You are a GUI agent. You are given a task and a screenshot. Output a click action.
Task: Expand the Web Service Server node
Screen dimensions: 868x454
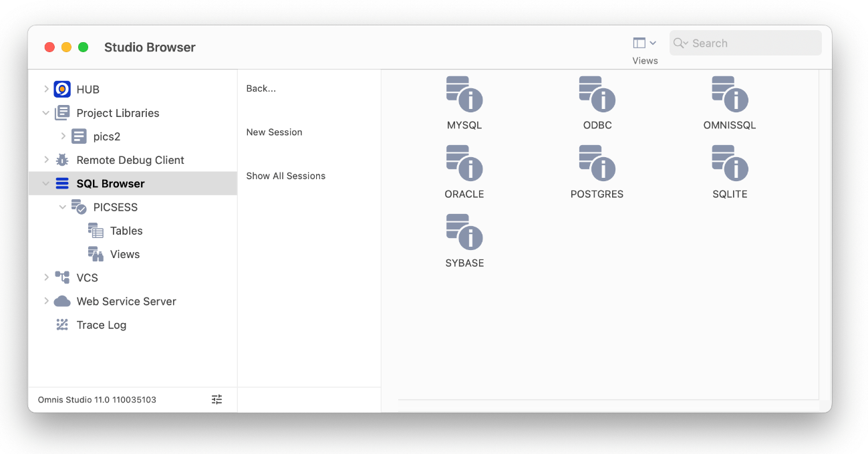46,302
